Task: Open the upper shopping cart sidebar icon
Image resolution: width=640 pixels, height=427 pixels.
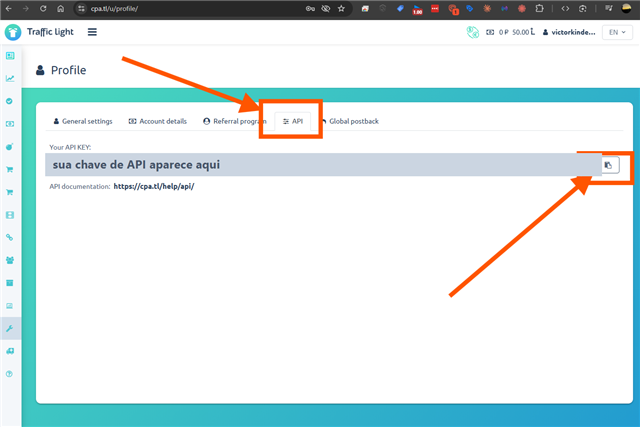Action: [10, 169]
